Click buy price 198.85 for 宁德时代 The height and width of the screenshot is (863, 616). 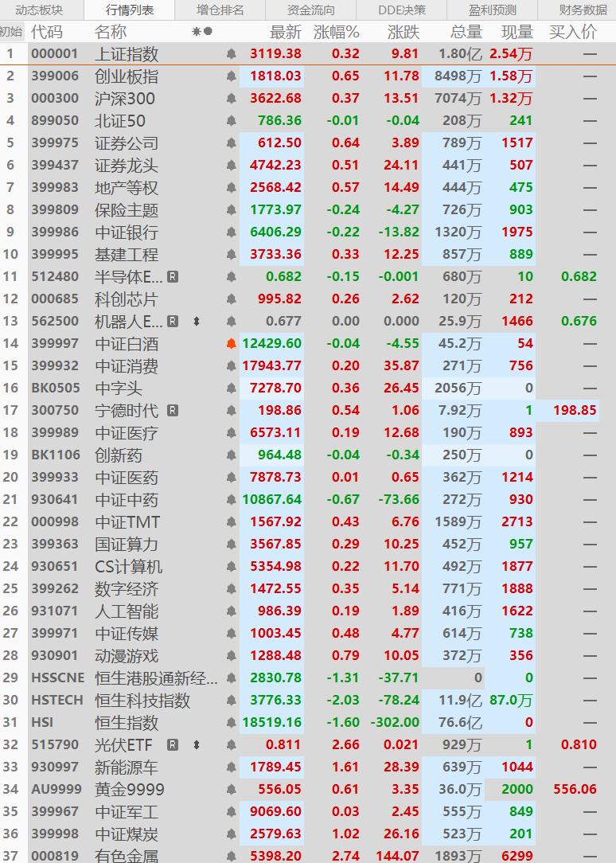coord(575,411)
